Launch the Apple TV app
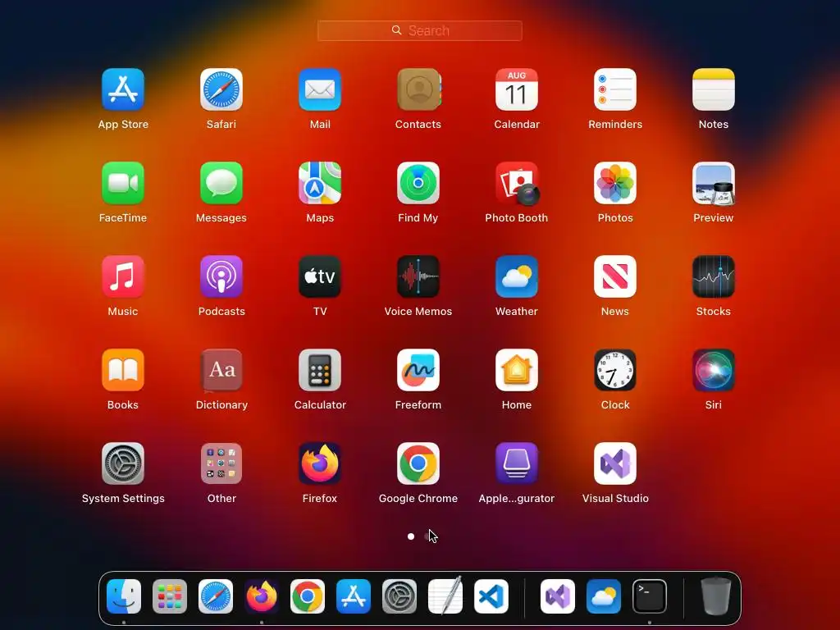This screenshot has width=840, height=630. (320, 276)
